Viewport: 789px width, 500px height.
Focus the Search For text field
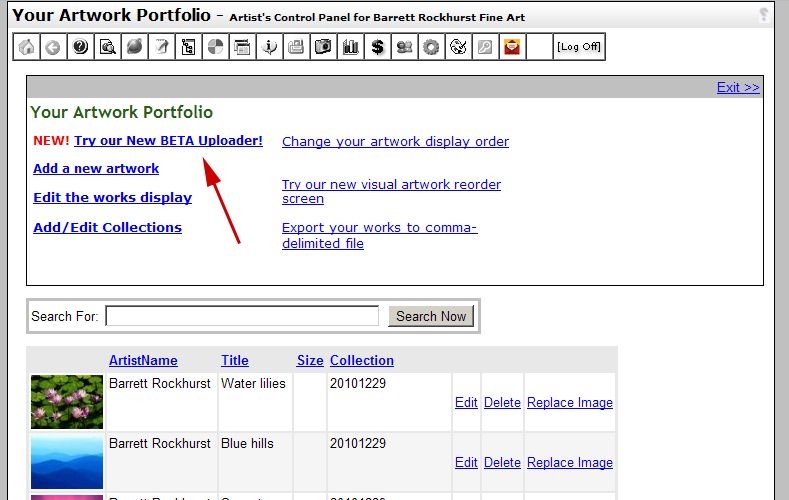pyautogui.click(x=242, y=316)
